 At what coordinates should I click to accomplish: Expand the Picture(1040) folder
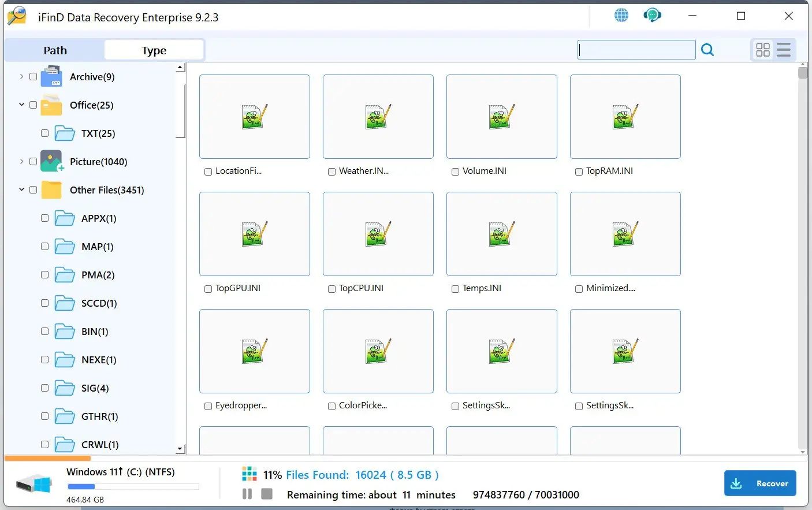tap(21, 161)
